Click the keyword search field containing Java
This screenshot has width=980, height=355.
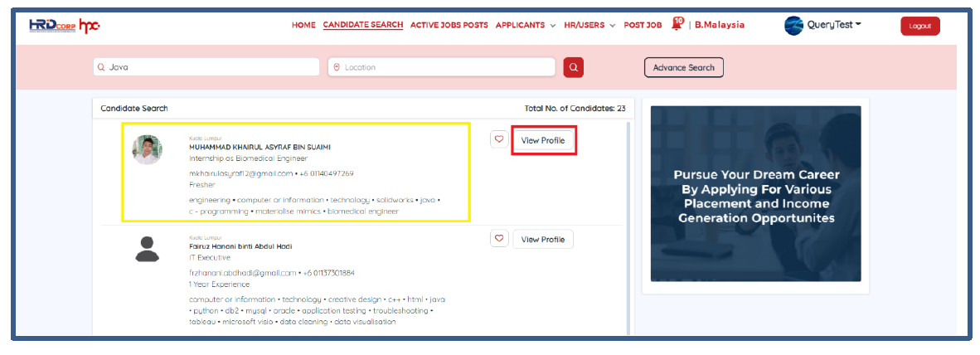click(206, 67)
